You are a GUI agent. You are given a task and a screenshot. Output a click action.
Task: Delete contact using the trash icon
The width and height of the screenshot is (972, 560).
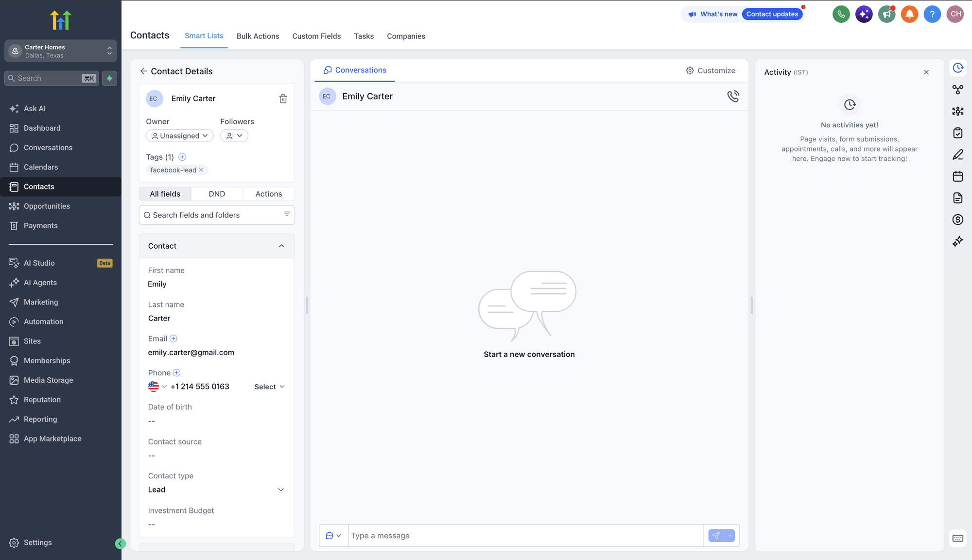[283, 99]
